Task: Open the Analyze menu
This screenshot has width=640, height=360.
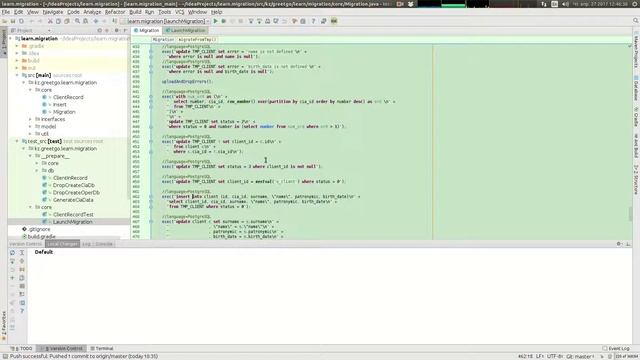Action: pos(92,12)
